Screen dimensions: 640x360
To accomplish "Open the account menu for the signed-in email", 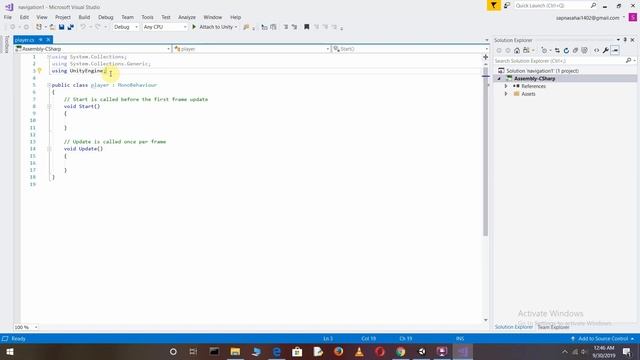I will [x=590, y=18].
